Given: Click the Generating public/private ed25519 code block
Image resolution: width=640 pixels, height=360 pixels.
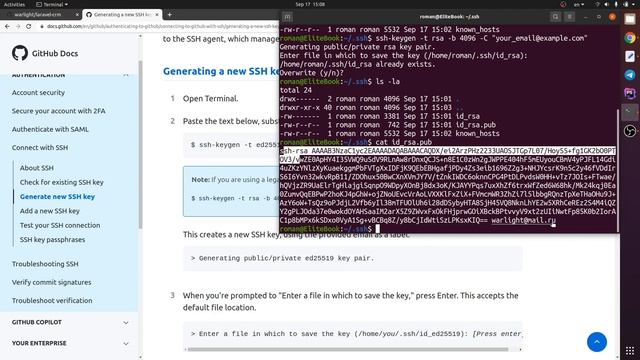Looking at the screenshot, I should [x=353, y=258].
